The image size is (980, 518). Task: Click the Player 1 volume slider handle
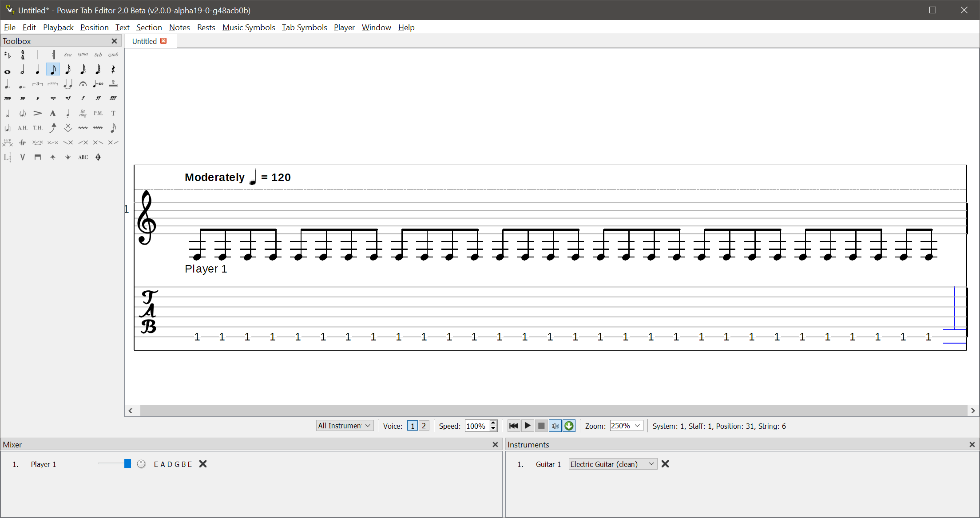point(127,464)
